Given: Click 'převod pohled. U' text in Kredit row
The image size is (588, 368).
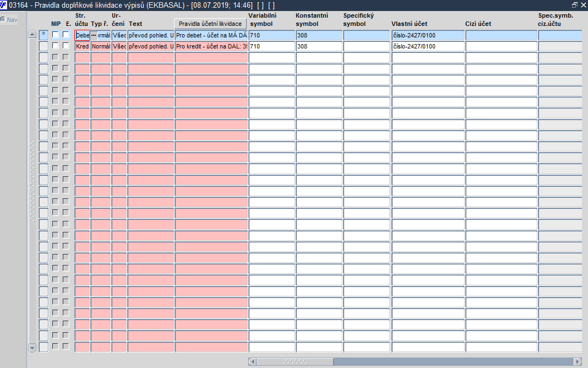Looking at the screenshot, I should (151, 46).
